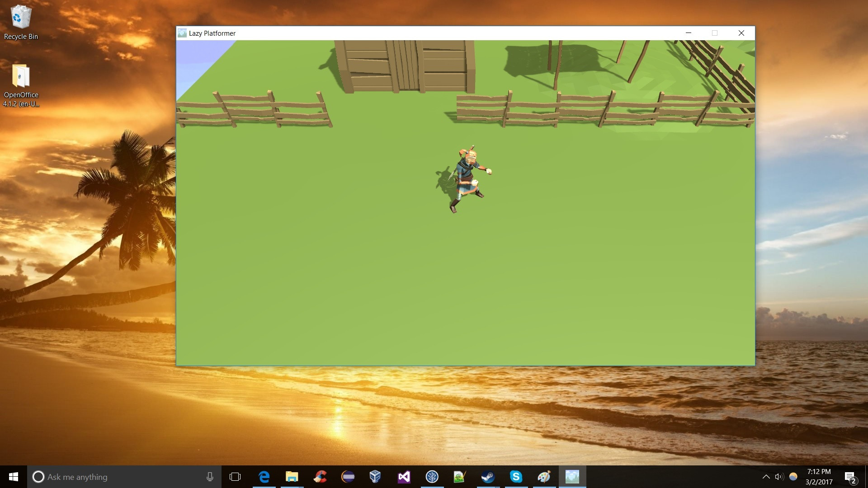868x488 pixels.
Task: Click the Show Desktop strip on the taskbar
Action: coord(866,477)
